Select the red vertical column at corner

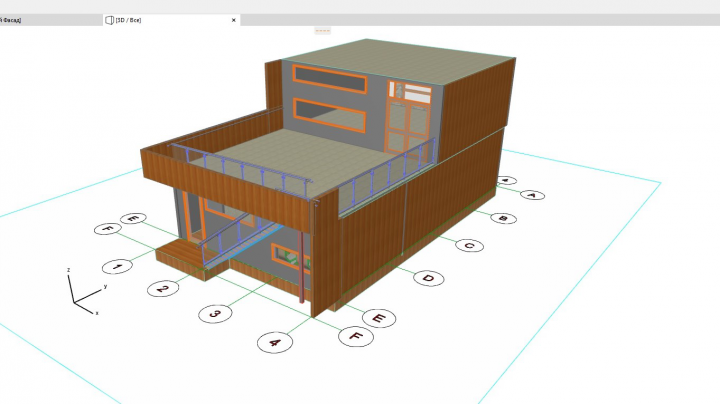point(302,267)
